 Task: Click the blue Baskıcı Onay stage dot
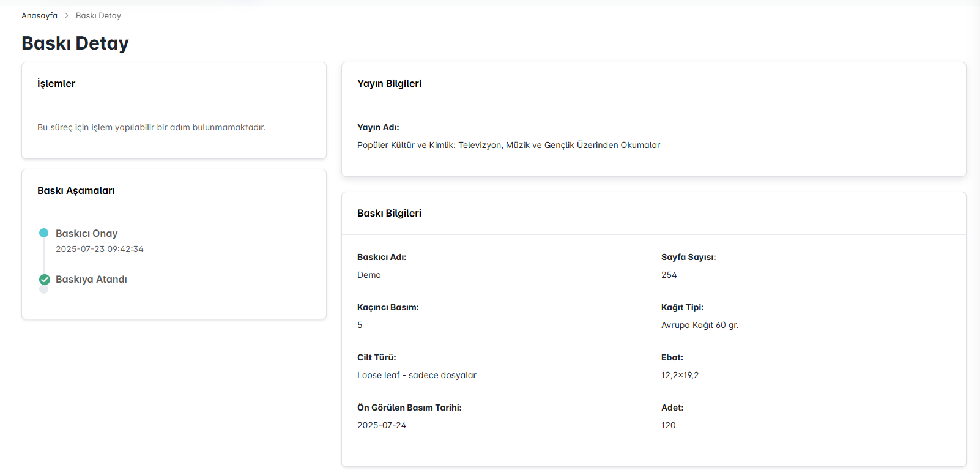point(44,233)
